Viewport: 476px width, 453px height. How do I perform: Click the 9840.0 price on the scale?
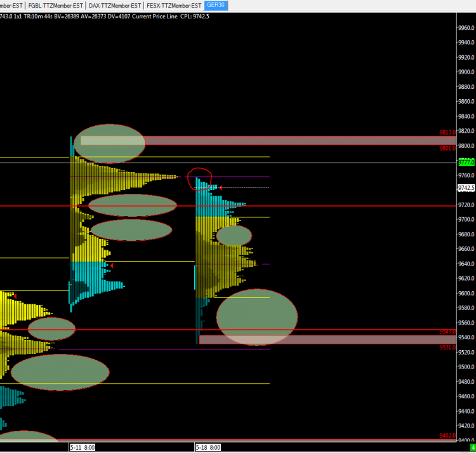[x=466, y=116]
